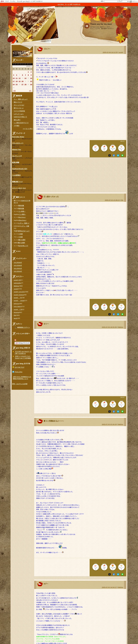Screen dimensions: 138x644
Task: Click the goo blog アドバンス button
Action: click(22, 343)
